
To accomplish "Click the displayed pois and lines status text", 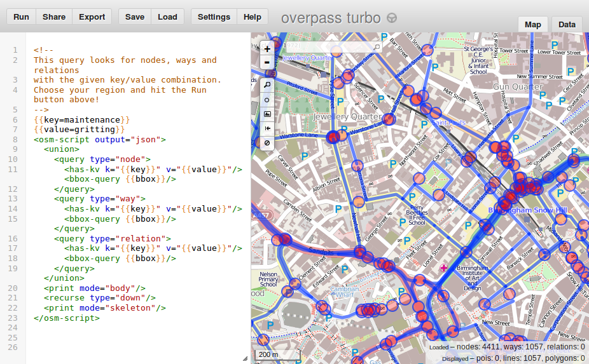I will [513, 358].
